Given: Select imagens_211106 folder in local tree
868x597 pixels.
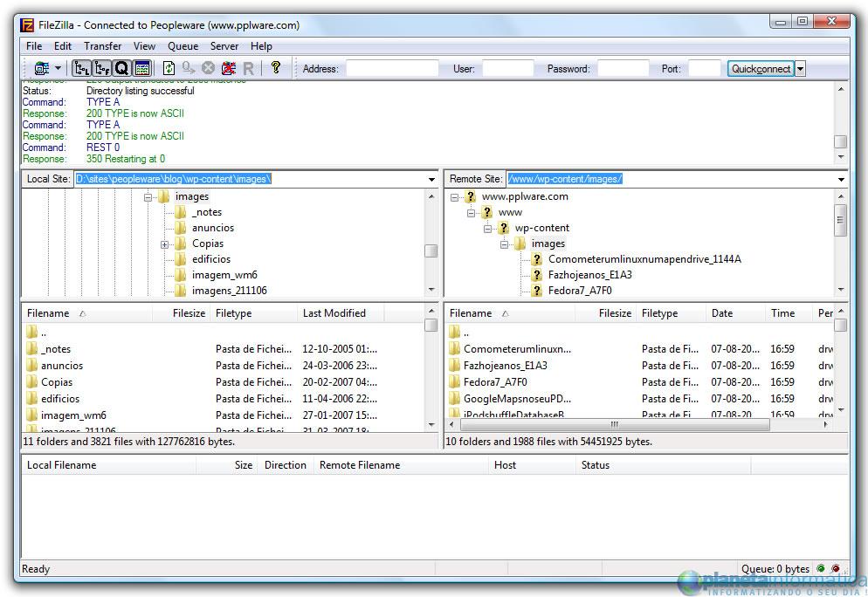Looking at the screenshot, I should tap(229, 291).
